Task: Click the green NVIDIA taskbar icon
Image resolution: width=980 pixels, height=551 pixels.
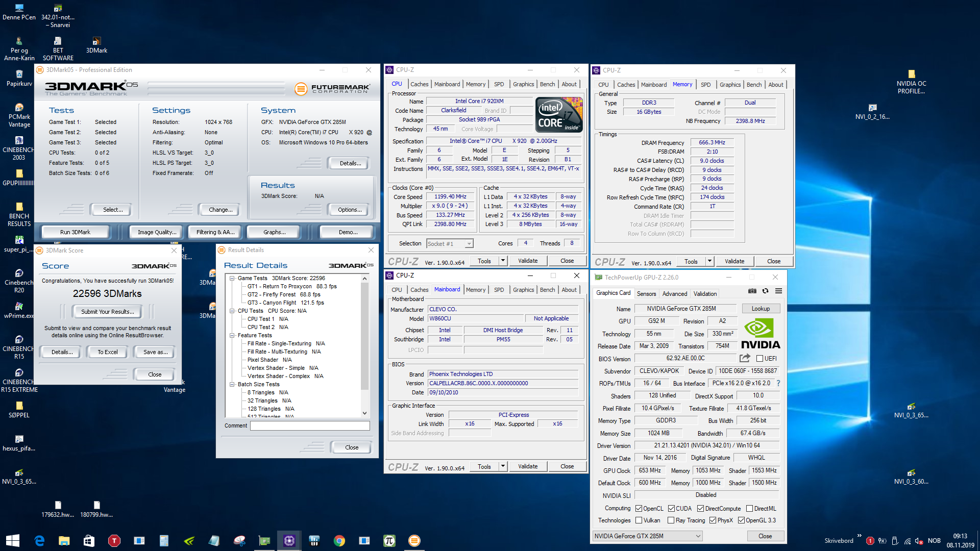Action: [x=189, y=540]
